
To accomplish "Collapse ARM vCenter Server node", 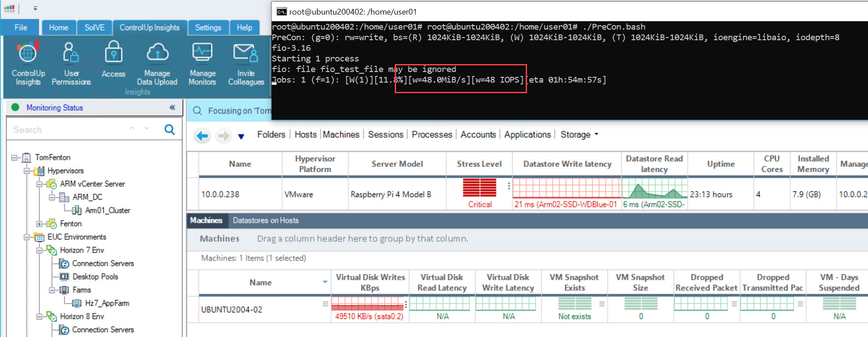I will coord(39,184).
